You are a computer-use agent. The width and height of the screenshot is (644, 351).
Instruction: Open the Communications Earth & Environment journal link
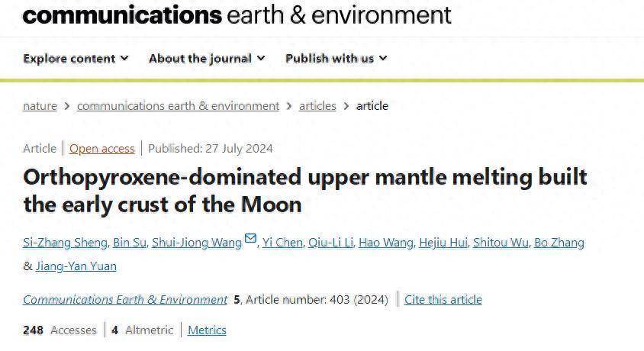coord(125,300)
